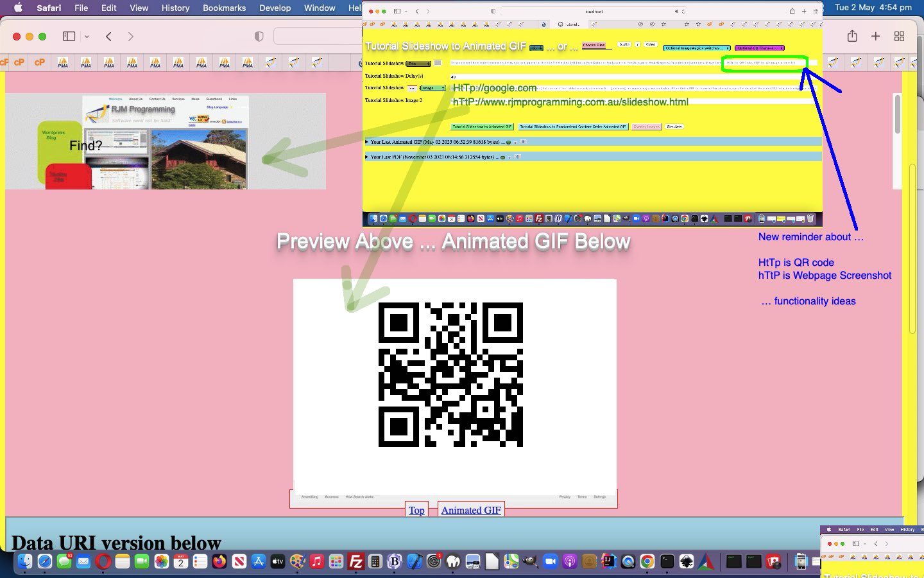Open the Image type dropdown in inset window
Image resolution: width=924 pixels, height=578 pixels.
click(432, 88)
